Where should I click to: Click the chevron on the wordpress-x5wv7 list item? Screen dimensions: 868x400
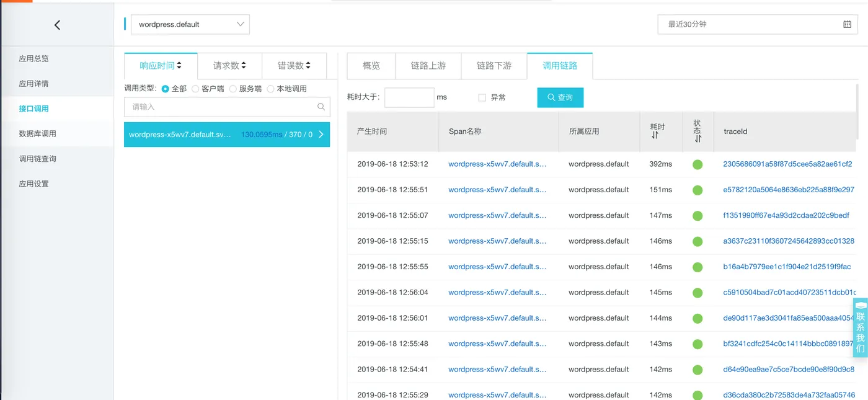coord(321,135)
